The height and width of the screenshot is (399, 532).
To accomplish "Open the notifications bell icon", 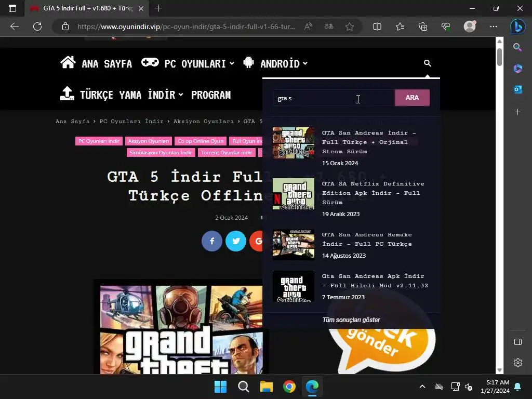I will click(x=518, y=387).
